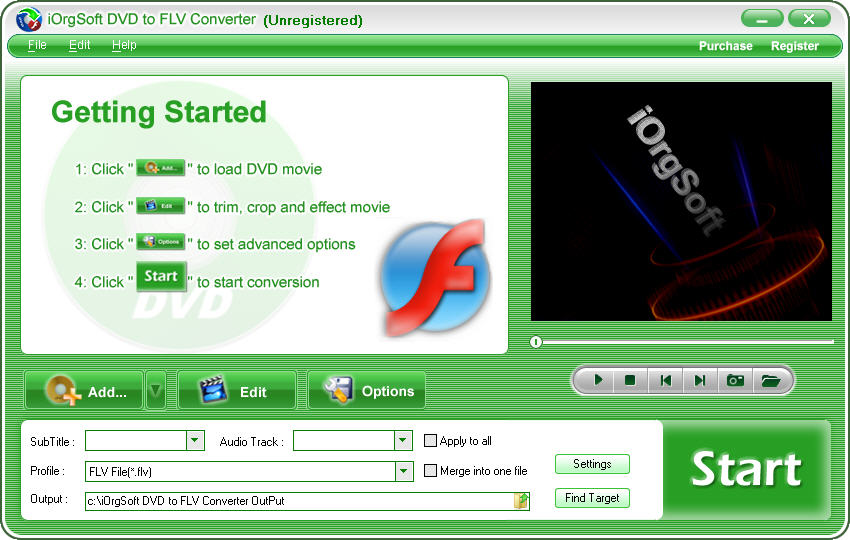Click the large Start button

[746, 469]
